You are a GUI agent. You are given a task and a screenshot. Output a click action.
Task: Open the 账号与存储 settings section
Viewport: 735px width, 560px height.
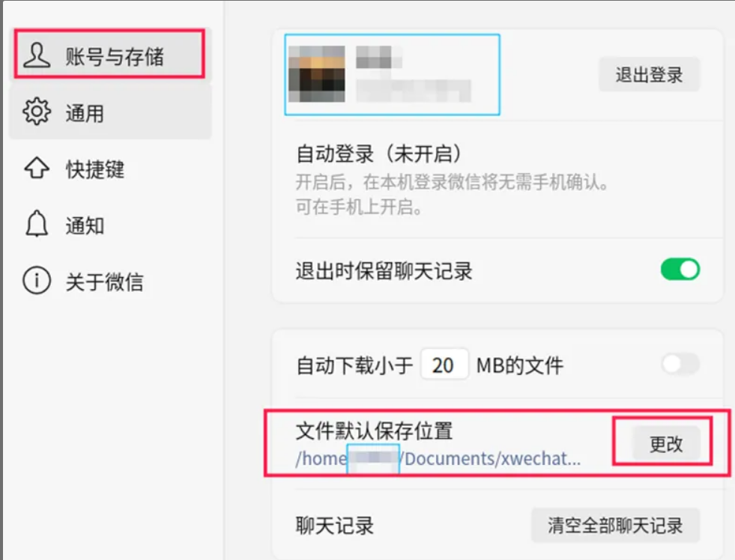[x=109, y=53]
